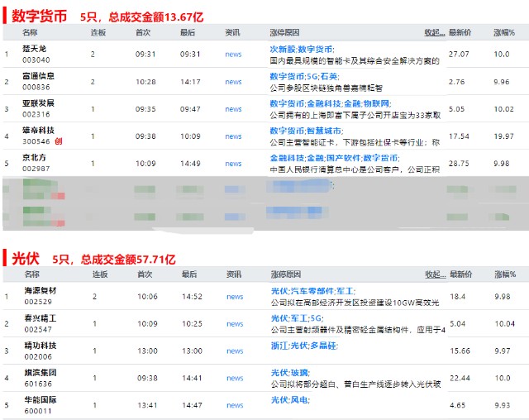Select stock name 楚天龙

click(x=34, y=49)
